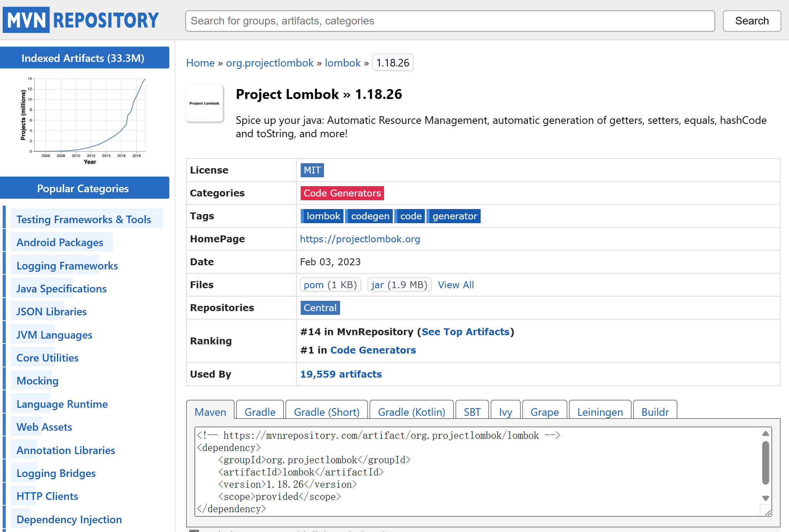789x532 pixels.
Task: Open Core Utilities category
Action: point(47,358)
